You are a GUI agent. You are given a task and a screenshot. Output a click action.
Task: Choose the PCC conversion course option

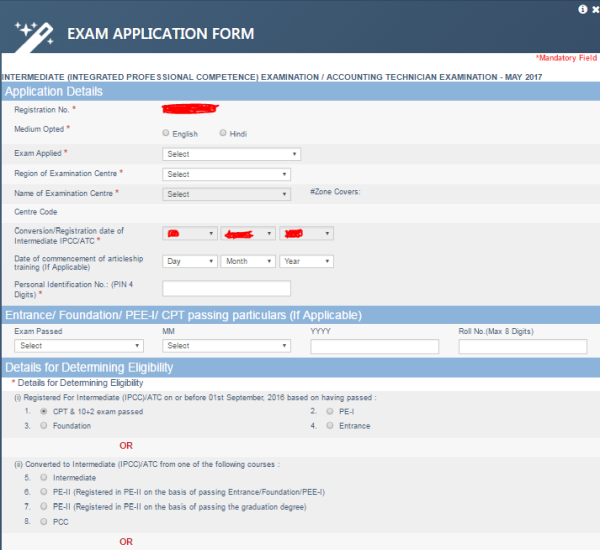43,521
